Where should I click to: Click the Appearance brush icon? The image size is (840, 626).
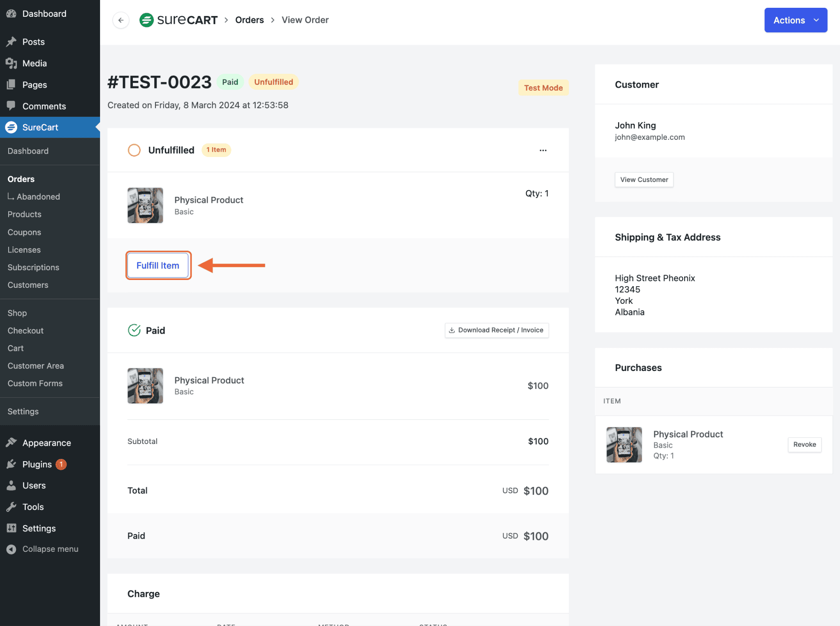point(11,443)
